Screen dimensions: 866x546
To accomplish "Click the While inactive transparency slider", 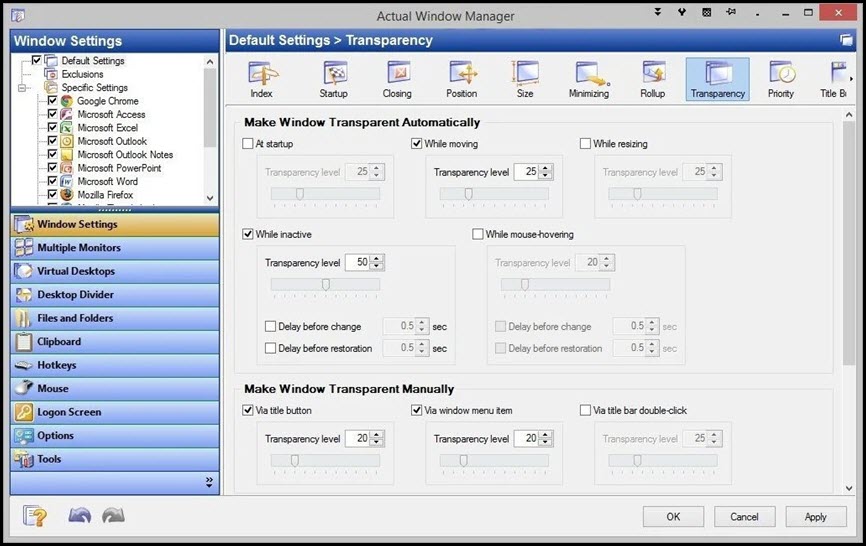I will tap(325, 284).
